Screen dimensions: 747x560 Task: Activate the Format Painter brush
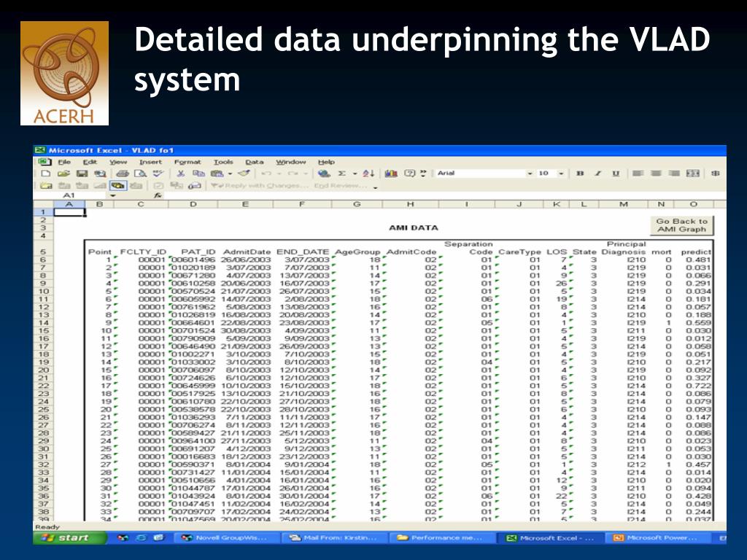coord(244,174)
